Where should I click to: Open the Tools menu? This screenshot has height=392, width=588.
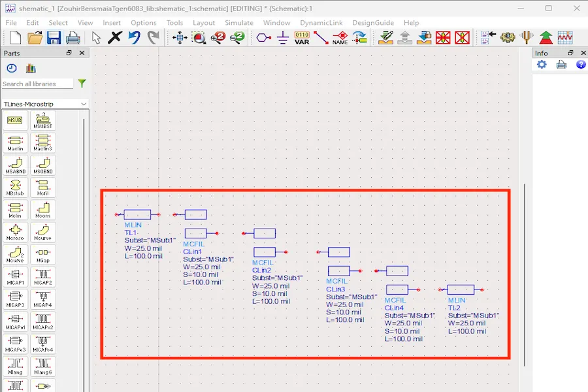pos(174,23)
